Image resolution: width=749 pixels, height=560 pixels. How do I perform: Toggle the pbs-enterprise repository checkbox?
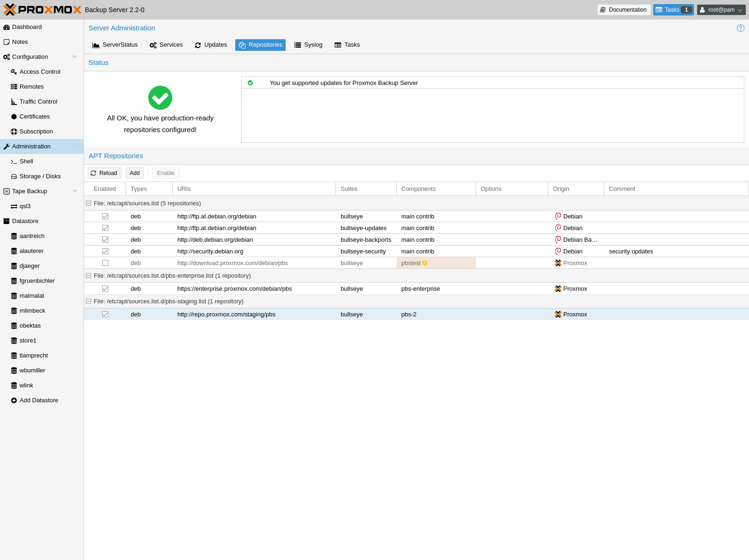[105, 289]
